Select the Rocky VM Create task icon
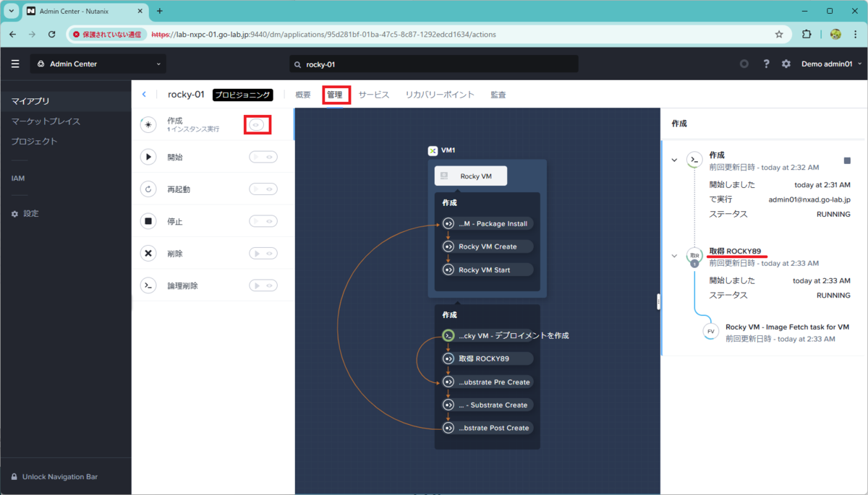 448,246
